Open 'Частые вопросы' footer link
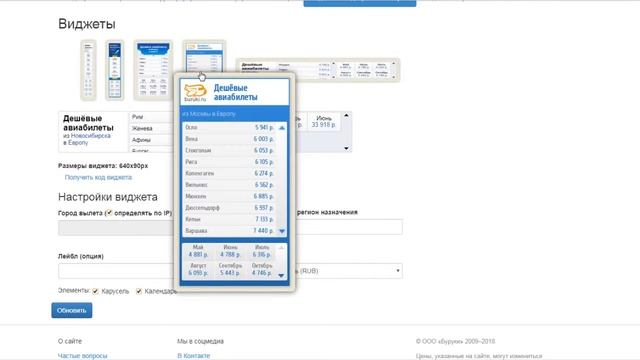This screenshot has width=640, height=360. pyautogui.click(x=82, y=356)
